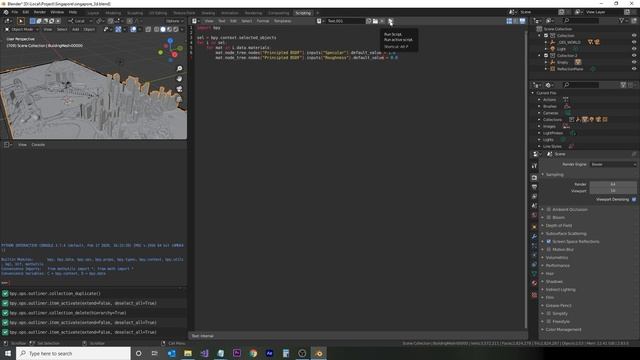This screenshot has height=360, width=640.
Task: Enable the Bloom checkbox
Action: pos(549,218)
